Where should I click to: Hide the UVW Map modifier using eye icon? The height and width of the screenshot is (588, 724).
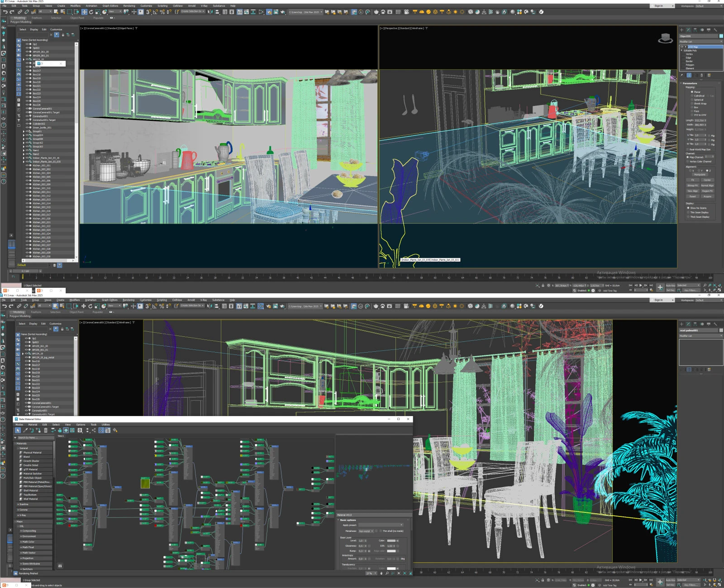(x=682, y=47)
